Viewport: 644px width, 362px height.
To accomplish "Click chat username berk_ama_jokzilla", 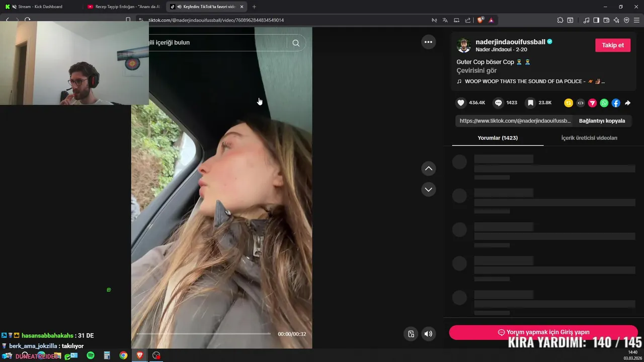I will (x=33, y=346).
